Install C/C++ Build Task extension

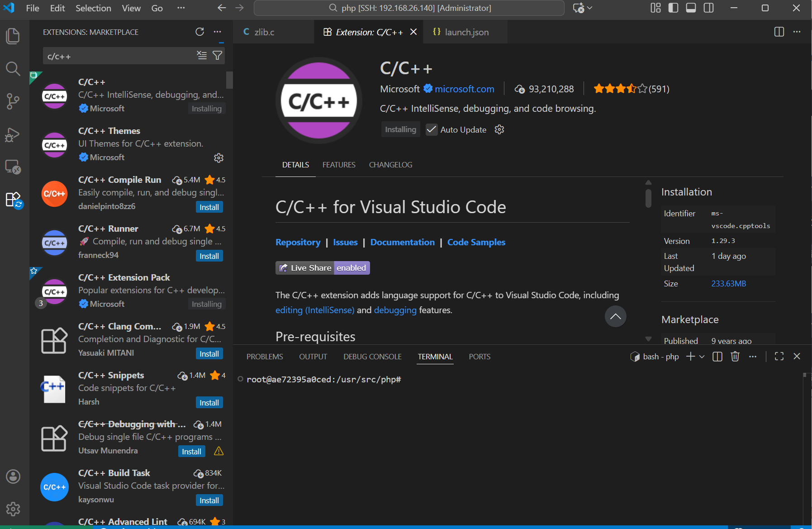[x=209, y=500]
